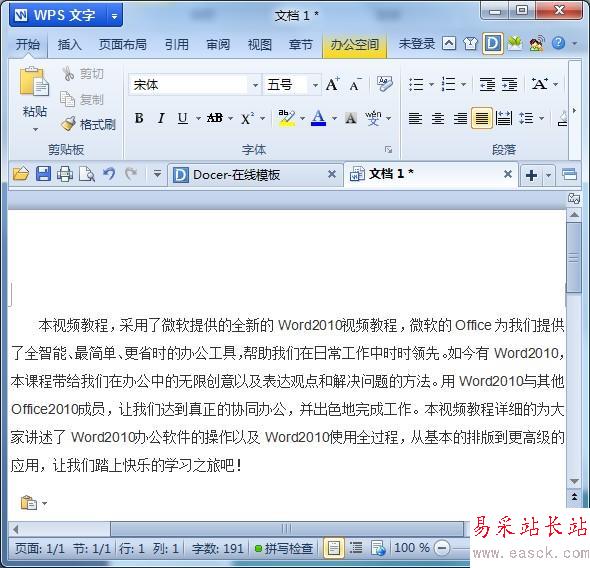Select justified alignment
The image size is (590, 568).
tap(482, 118)
